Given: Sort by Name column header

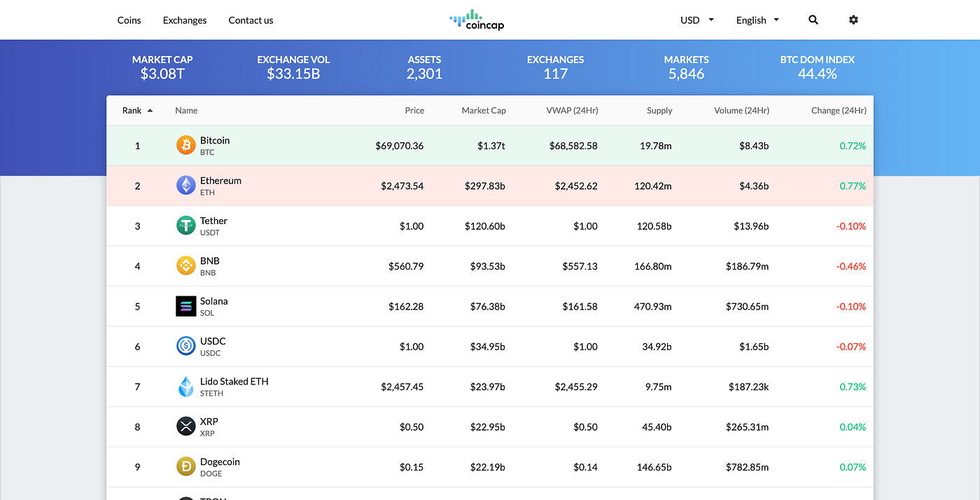Looking at the screenshot, I should pos(186,111).
